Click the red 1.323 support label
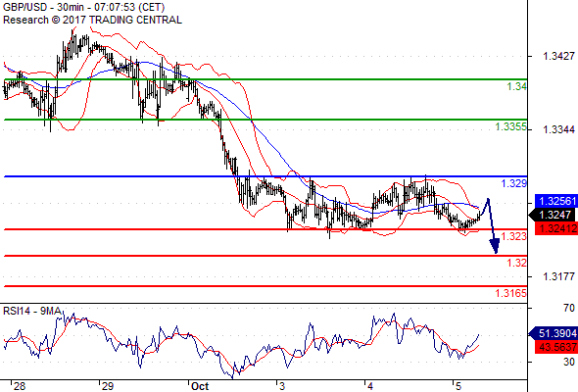Image resolution: width=578 pixels, height=392 pixels. [514, 236]
